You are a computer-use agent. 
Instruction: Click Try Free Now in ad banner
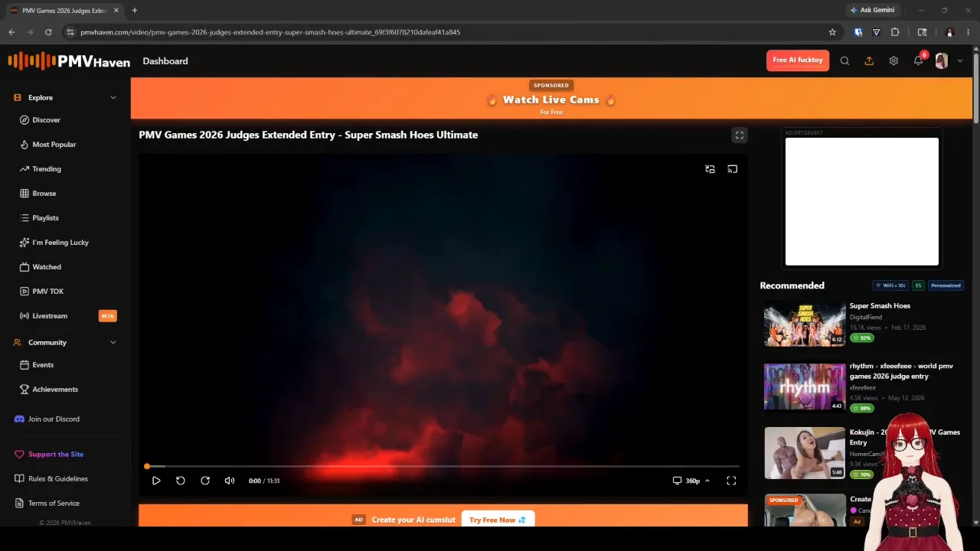pyautogui.click(x=498, y=520)
